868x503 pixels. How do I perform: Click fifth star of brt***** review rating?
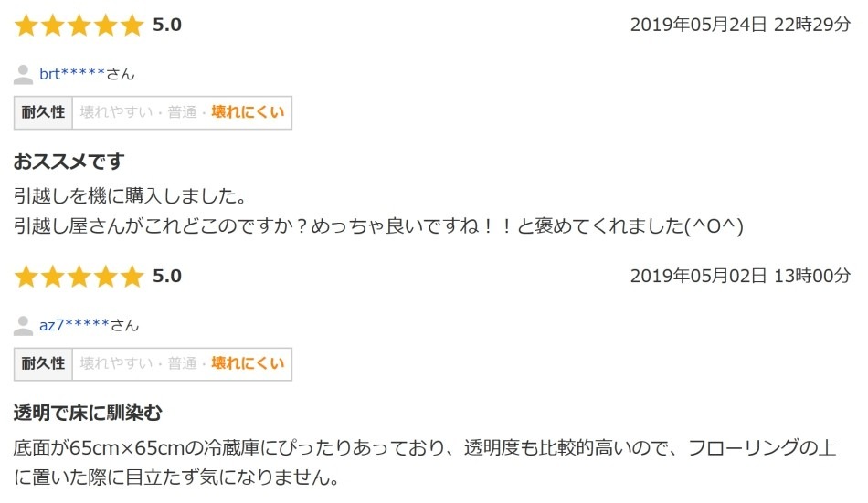[132, 26]
